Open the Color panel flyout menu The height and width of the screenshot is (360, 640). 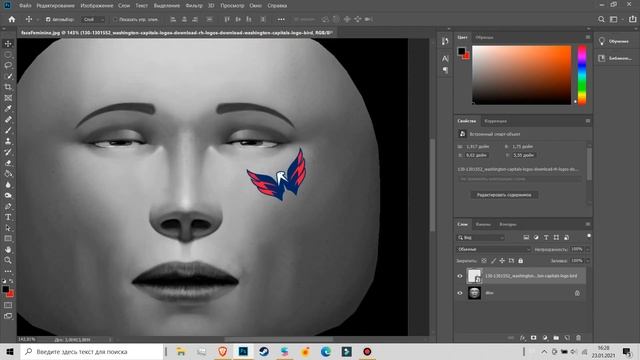[588, 37]
